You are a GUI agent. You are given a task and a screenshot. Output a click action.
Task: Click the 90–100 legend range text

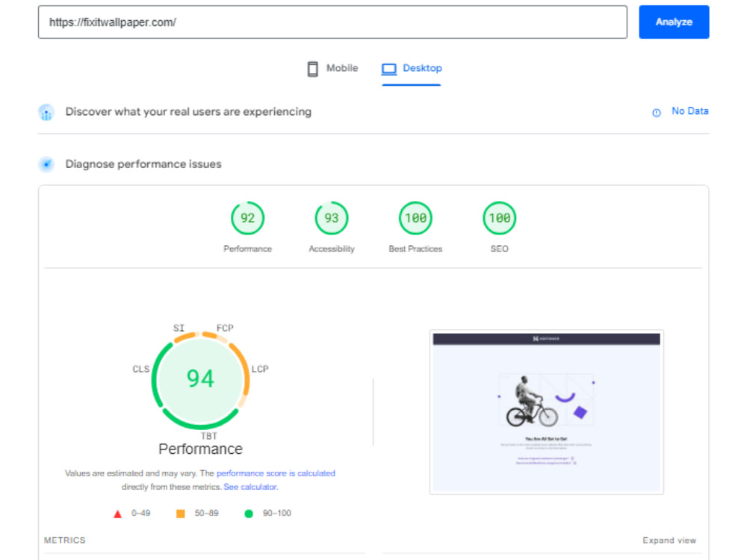click(277, 514)
